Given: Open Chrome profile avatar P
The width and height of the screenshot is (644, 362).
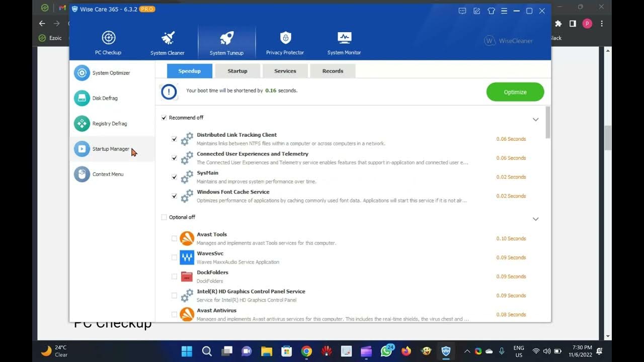Looking at the screenshot, I should point(587,24).
